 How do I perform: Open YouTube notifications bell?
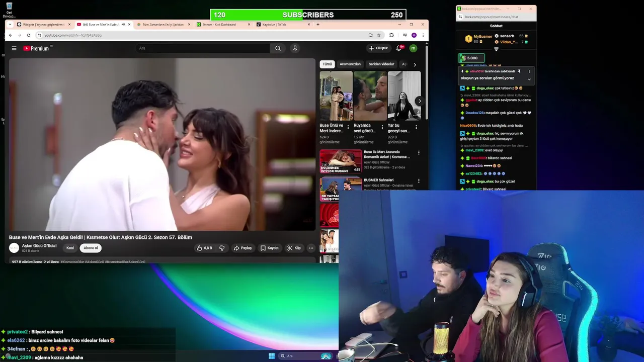click(399, 48)
